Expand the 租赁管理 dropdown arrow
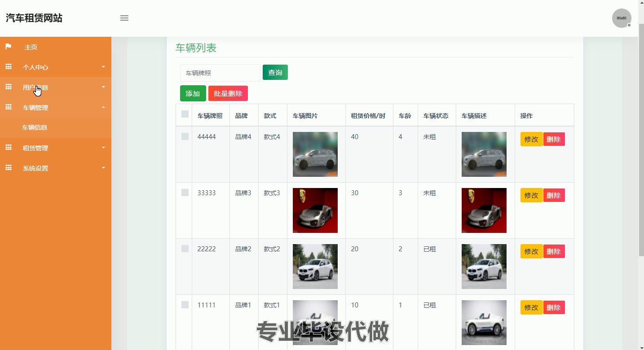Screen dimensions: 644x350 click(x=103, y=148)
